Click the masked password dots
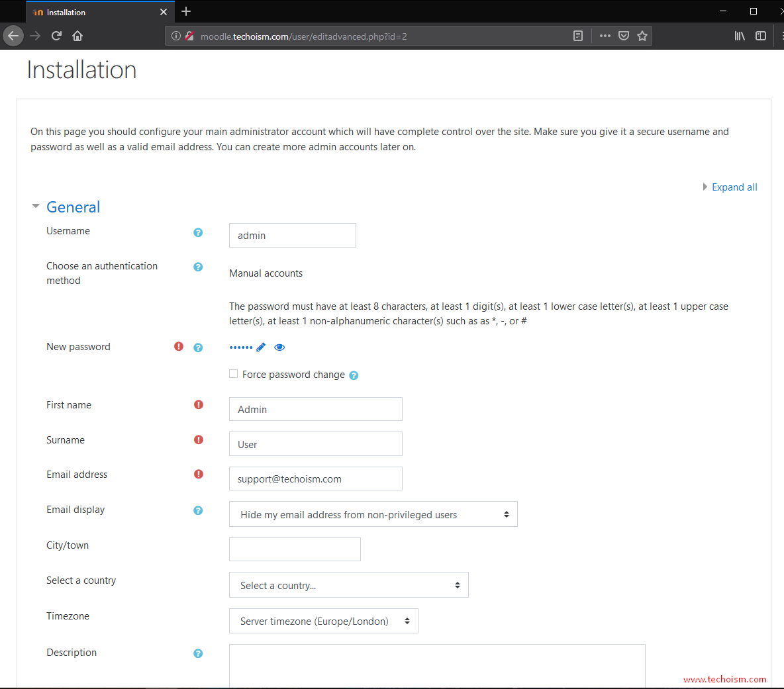Screen dimensions: 784x689 click(x=241, y=347)
